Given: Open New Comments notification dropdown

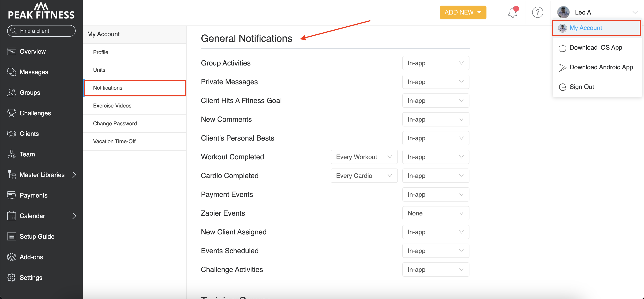Looking at the screenshot, I should coord(435,119).
